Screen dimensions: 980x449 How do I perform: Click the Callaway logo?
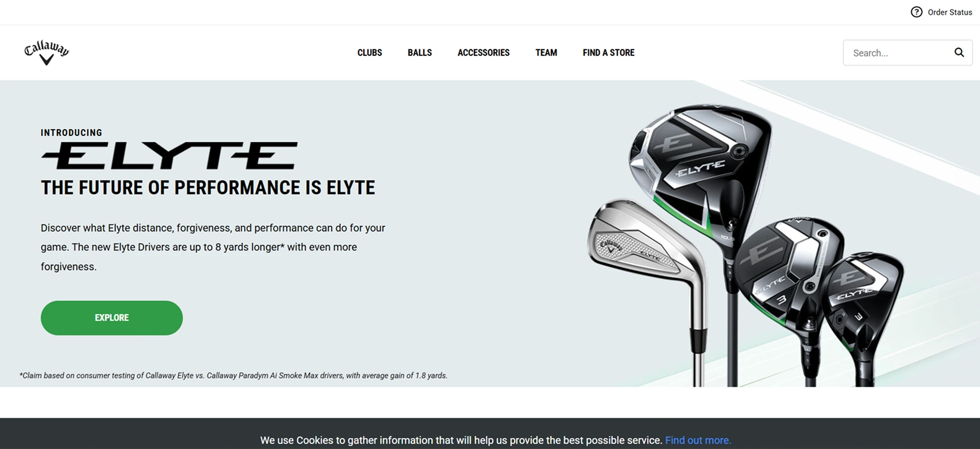(46, 52)
